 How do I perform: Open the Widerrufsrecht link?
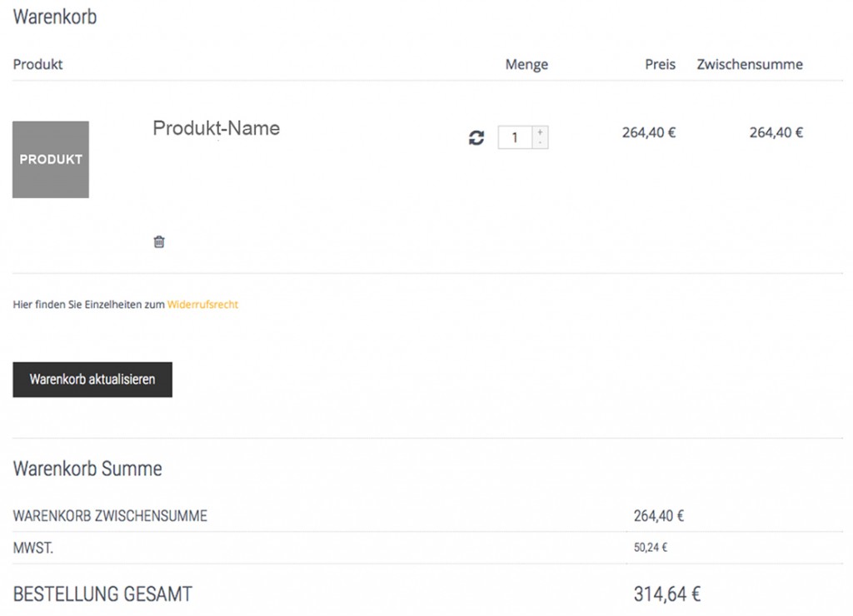[x=202, y=305]
